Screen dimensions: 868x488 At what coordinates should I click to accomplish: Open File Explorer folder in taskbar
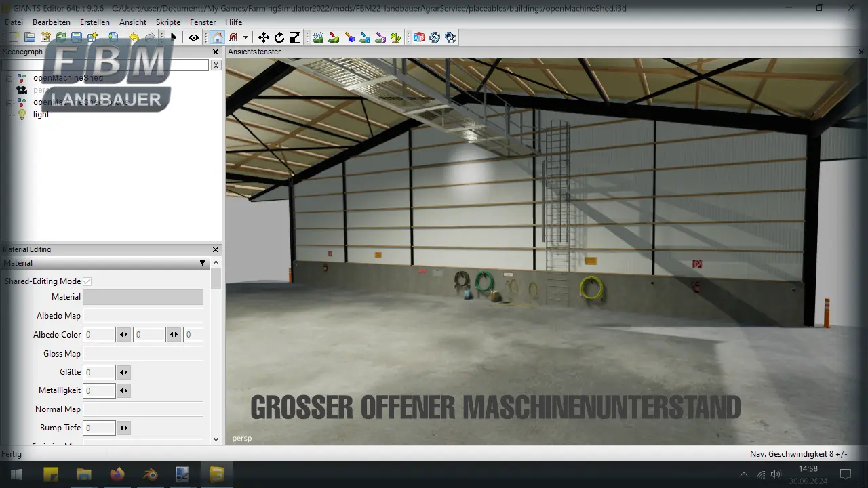[x=84, y=474]
